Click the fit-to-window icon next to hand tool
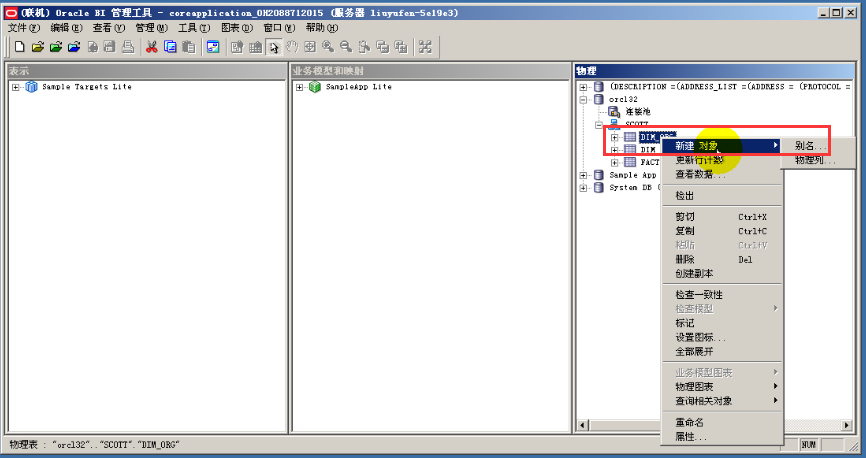Screen dimensions: 866x458 tap(310, 47)
